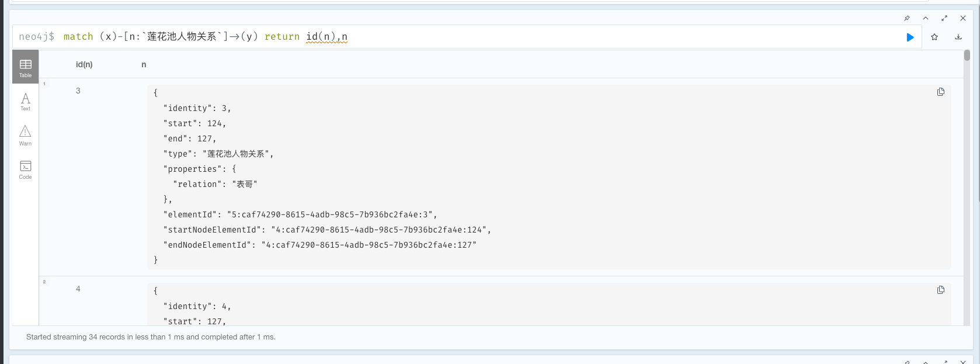
Task: Close the query result frame
Action: click(963, 18)
